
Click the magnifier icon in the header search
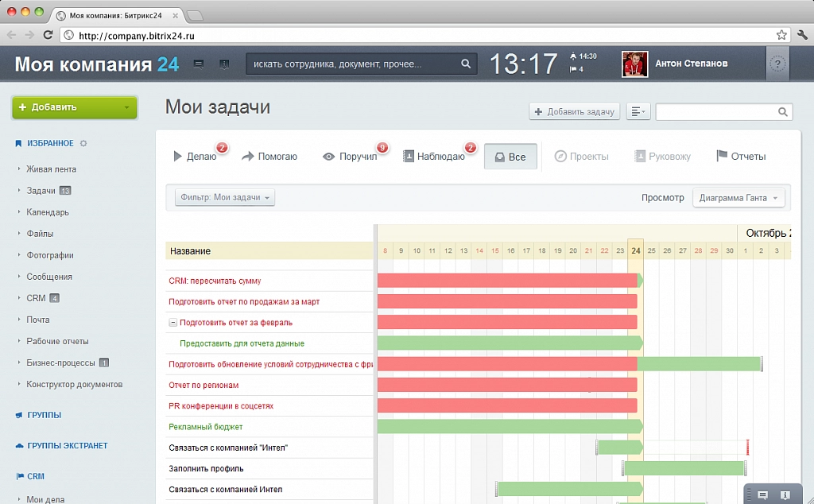pyautogui.click(x=466, y=64)
